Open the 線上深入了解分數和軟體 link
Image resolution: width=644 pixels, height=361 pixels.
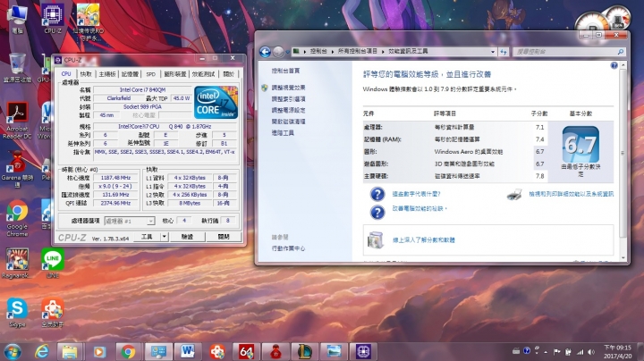423,240
